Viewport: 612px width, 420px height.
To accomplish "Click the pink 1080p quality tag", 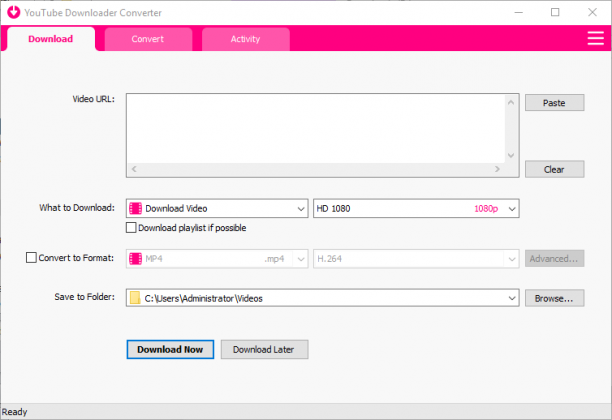I will (x=486, y=208).
